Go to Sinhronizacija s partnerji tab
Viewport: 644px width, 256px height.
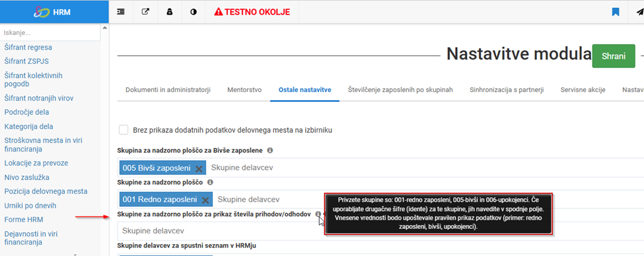507,90
